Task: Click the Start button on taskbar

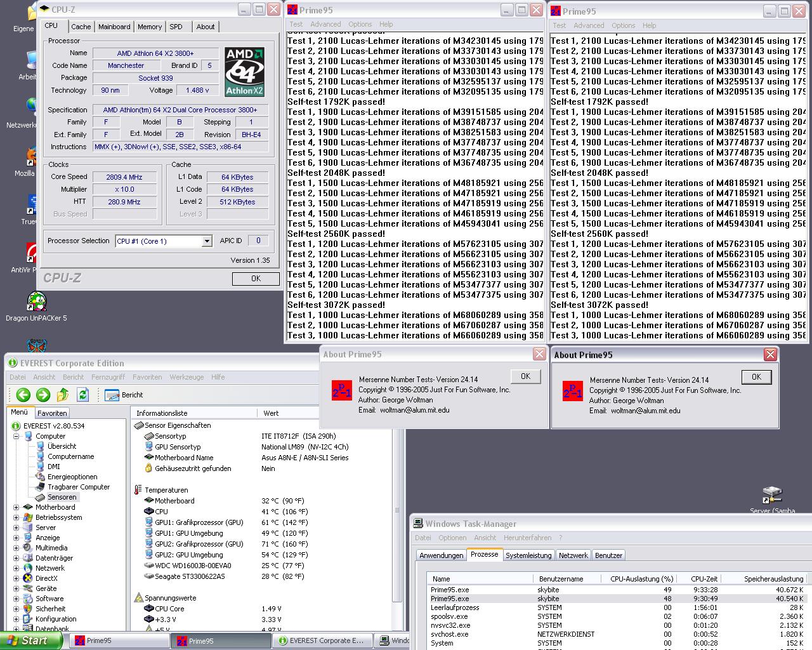Action: (31, 640)
